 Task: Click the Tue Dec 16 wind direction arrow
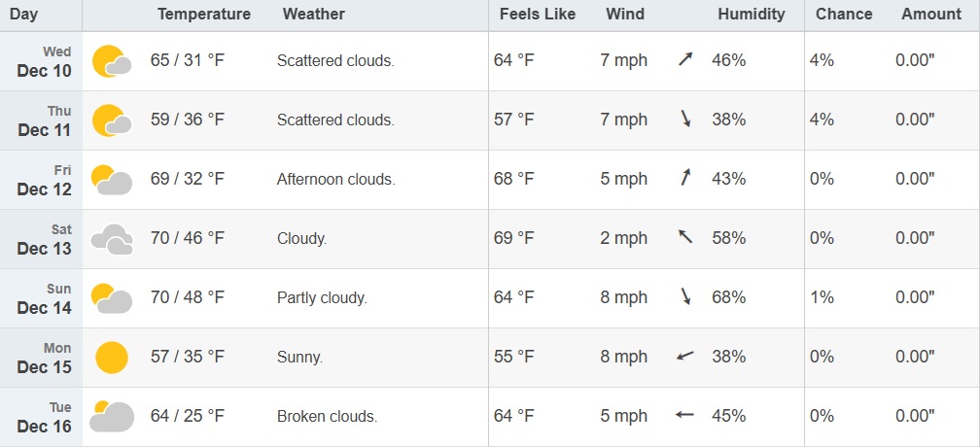684,416
